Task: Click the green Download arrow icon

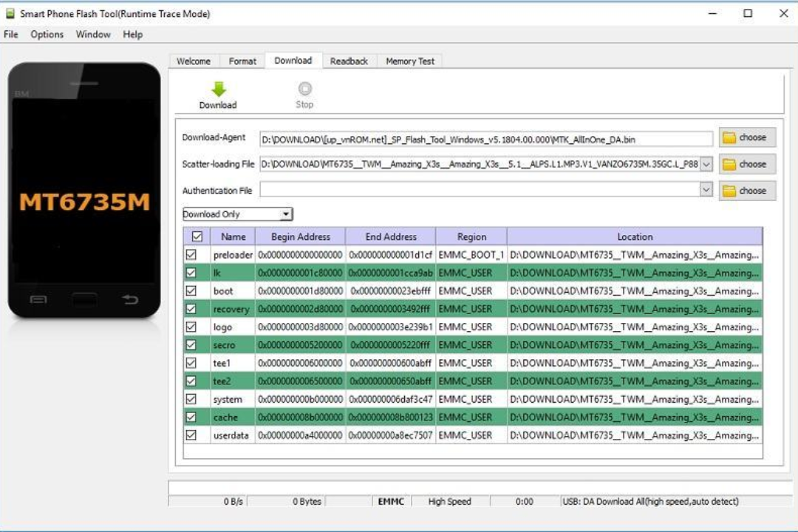Action: [x=218, y=89]
